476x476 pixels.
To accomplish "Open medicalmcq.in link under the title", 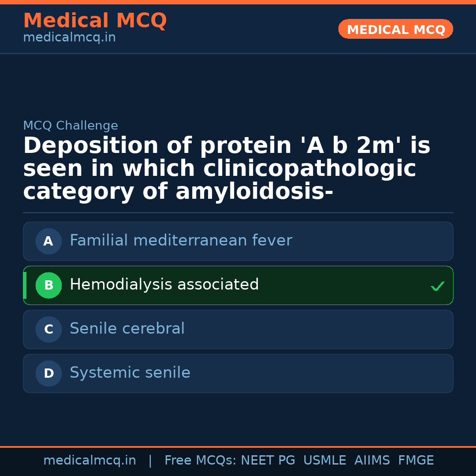I will pyautogui.click(x=69, y=38).
